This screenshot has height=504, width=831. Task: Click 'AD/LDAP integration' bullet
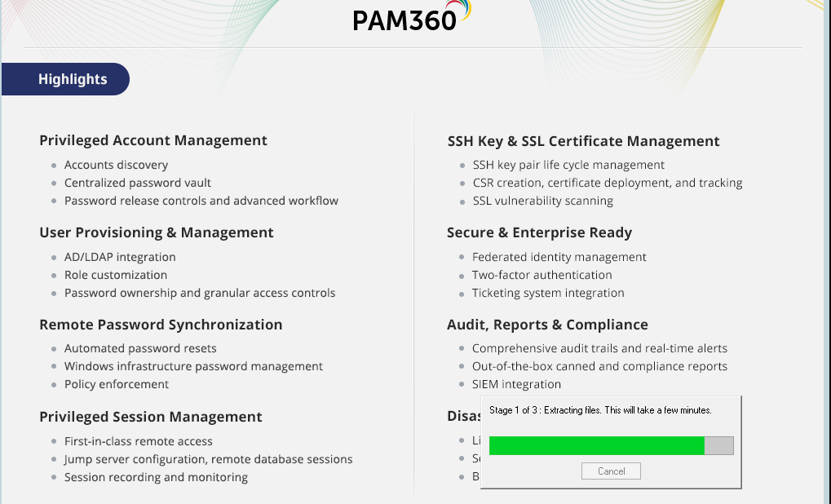pyautogui.click(x=120, y=257)
